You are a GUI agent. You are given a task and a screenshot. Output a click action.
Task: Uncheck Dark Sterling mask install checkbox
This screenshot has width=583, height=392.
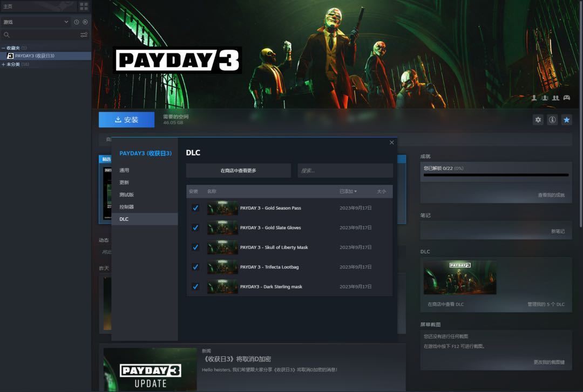coord(195,287)
